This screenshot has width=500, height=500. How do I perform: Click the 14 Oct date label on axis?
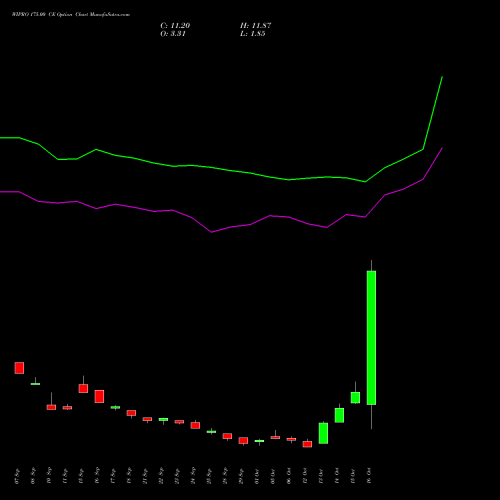[x=337, y=476]
